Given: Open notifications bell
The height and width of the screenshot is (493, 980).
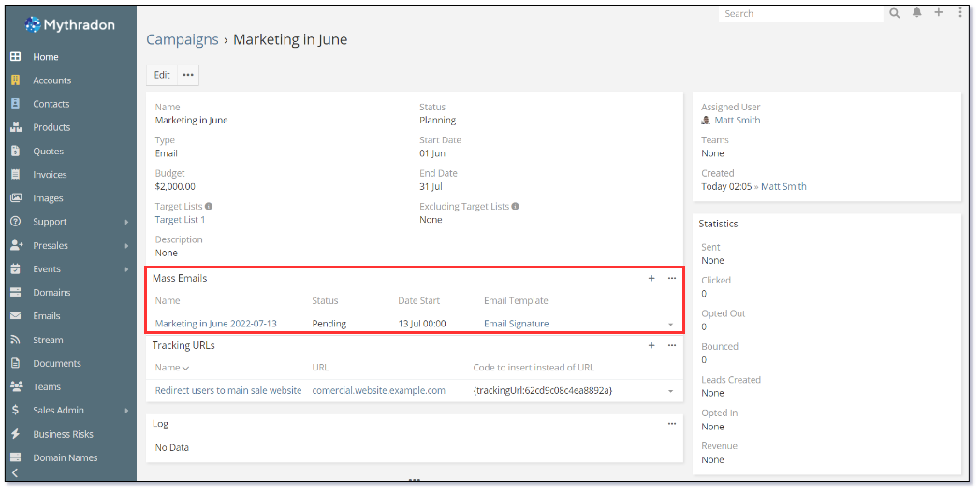Looking at the screenshot, I should tap(917, 12).
